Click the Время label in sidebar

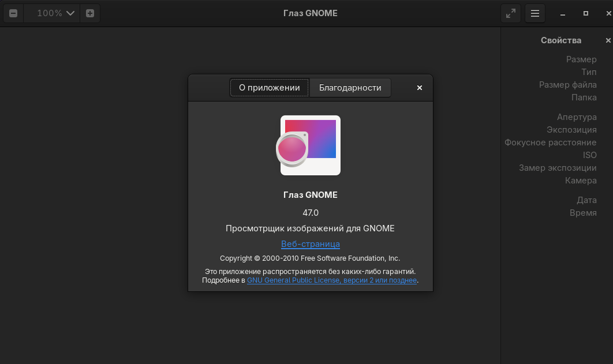[x=583, y=213]
